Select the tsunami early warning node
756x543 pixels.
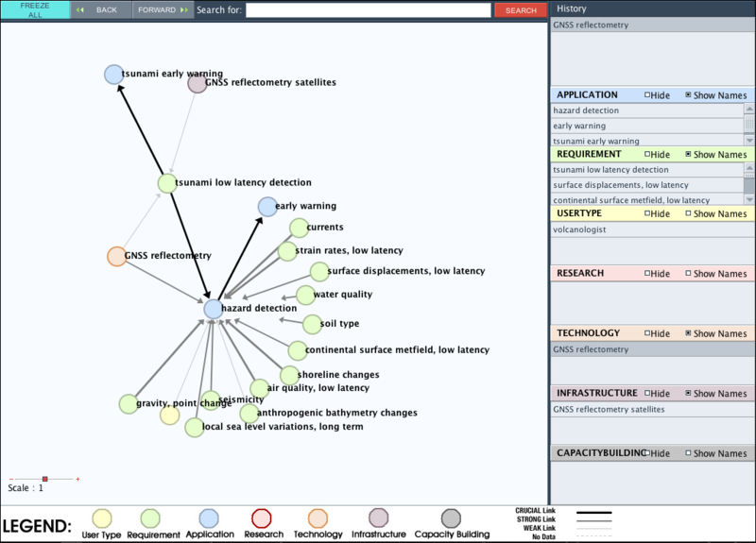[113, 74]
